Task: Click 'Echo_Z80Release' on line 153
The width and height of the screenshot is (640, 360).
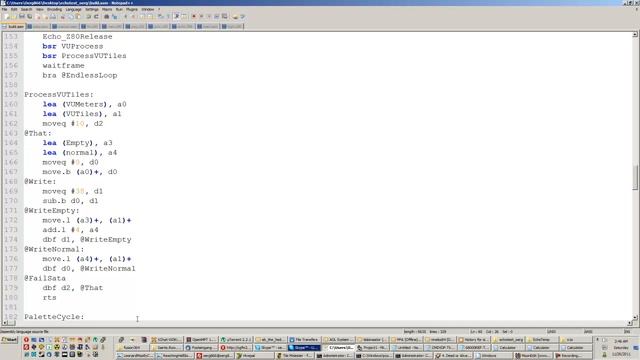Action: pos(77,37)
